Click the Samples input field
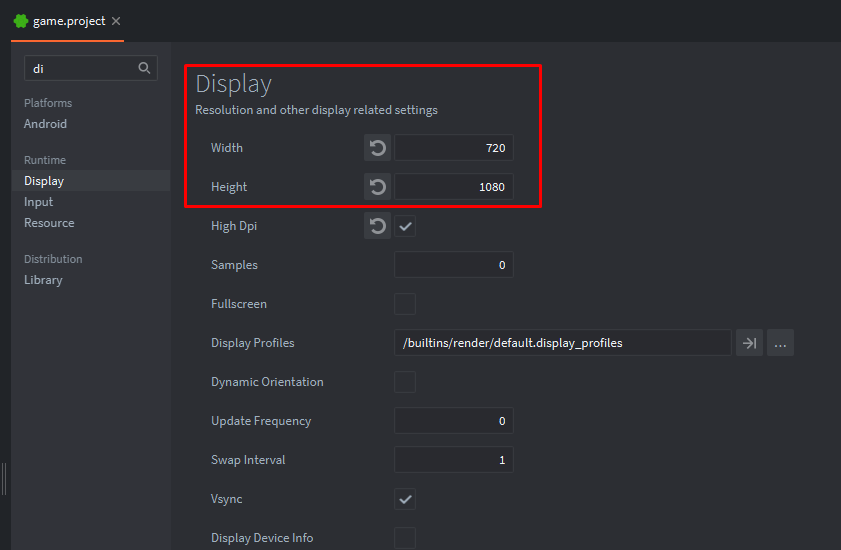This screenshot has height=550, width=841. tap(453, 265)
